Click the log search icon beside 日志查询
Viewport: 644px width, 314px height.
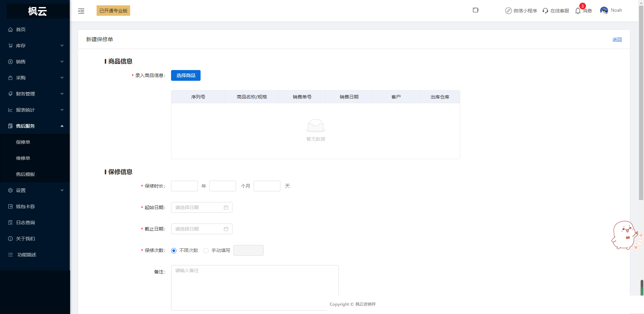tap(10, 223)
